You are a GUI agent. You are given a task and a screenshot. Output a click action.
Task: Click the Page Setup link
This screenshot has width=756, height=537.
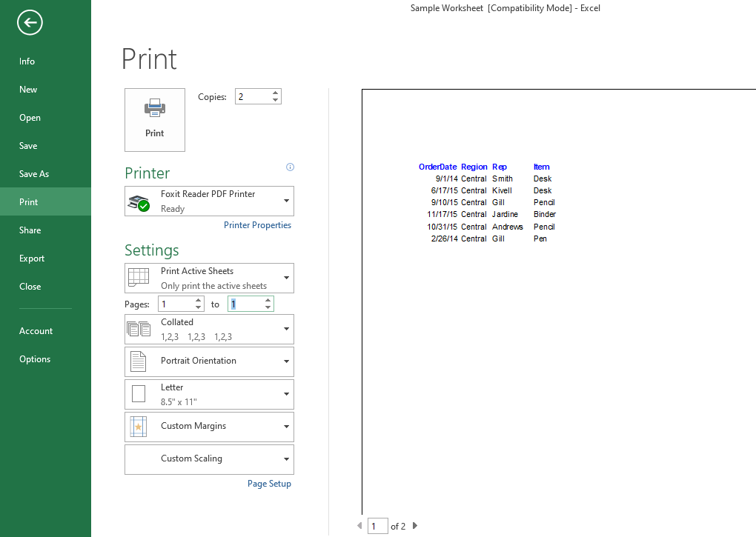pos(269,484)
